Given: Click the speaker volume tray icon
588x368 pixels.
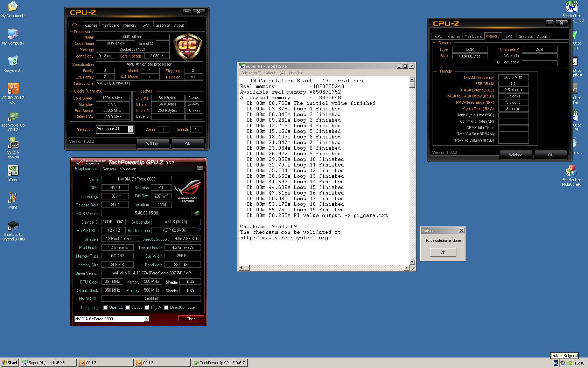Looking at the screenshot, I should pos(562,363).
